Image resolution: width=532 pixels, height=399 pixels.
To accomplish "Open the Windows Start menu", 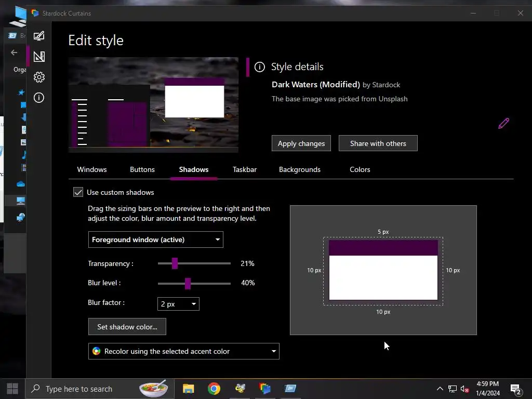I will 12,389.
